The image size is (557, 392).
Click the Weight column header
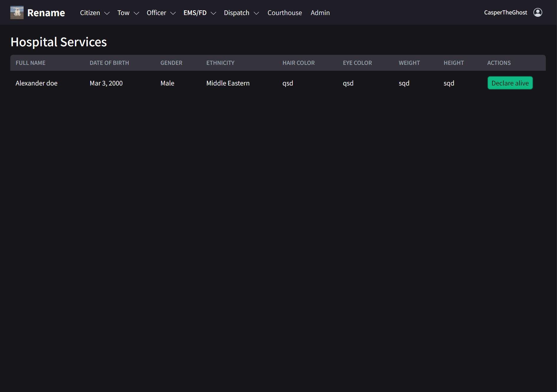coord(409,63)
